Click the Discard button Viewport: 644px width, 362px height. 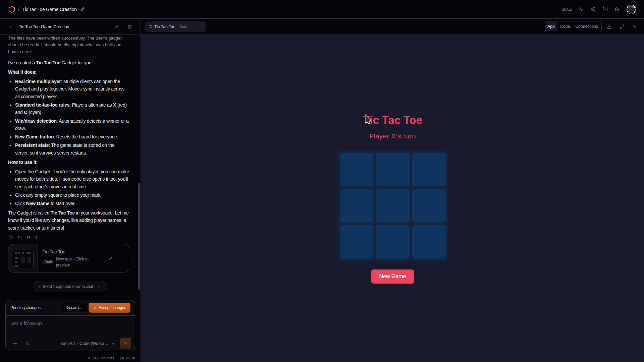[x=74, y=308]
